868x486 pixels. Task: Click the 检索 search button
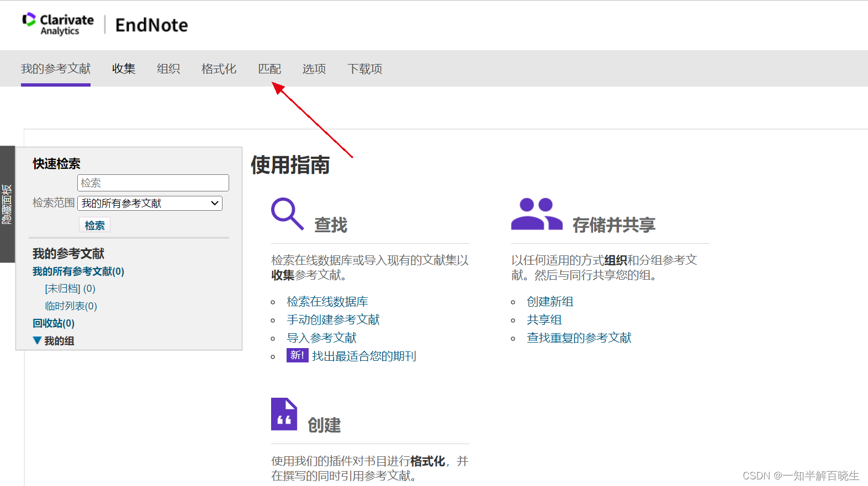95,225
